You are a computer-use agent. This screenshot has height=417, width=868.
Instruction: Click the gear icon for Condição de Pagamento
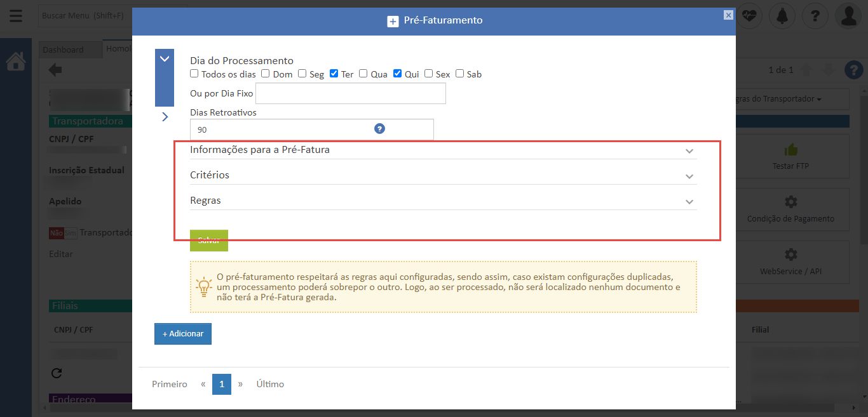click(x=790, y=202)
